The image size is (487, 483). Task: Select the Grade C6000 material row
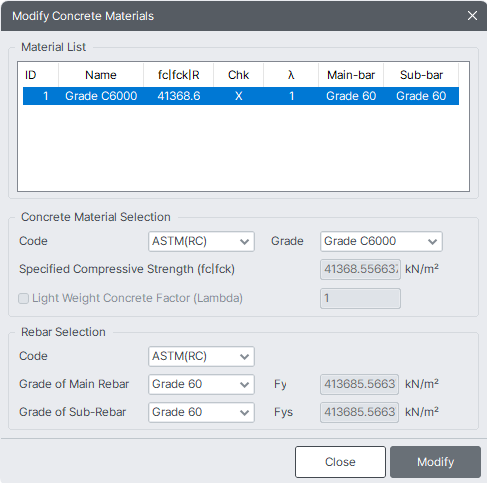point(241,96)
